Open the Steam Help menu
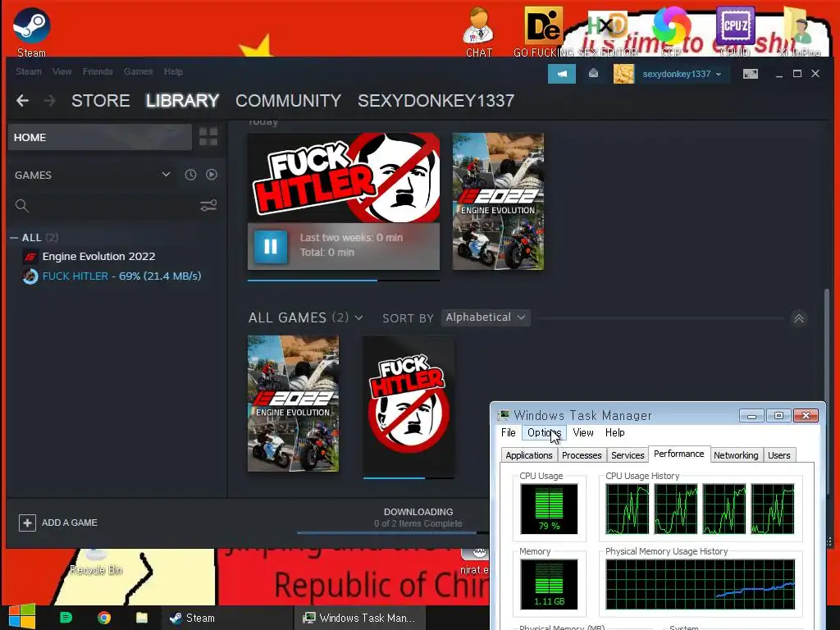Image resolution: width=840 pixels, height=630 pixels. (x=173, y=71)
